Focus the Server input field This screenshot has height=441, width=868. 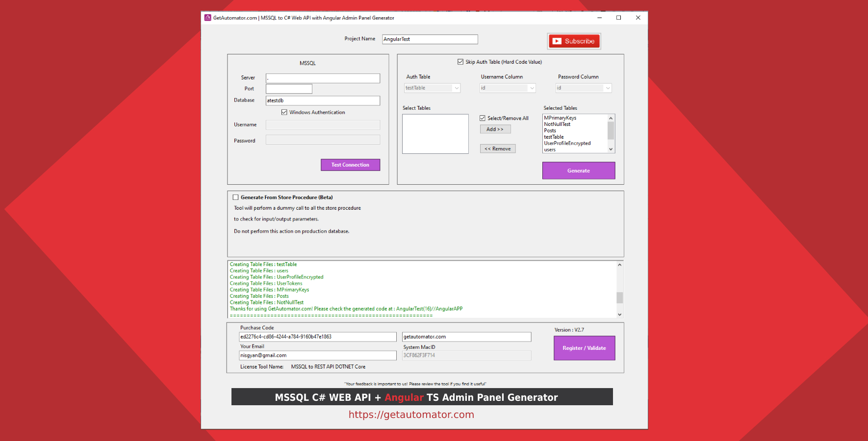pyautogui.click(x=323, y=78)
